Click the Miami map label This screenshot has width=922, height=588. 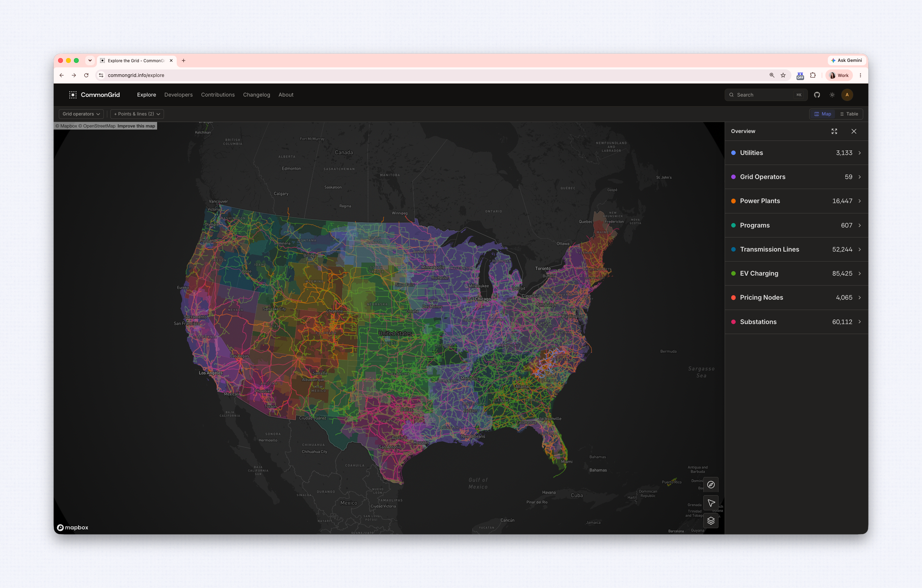pyautogui.click(x=567, y=462)
